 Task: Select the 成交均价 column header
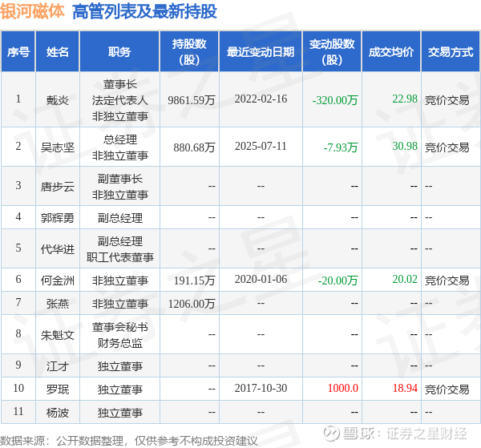coord(391,51)
